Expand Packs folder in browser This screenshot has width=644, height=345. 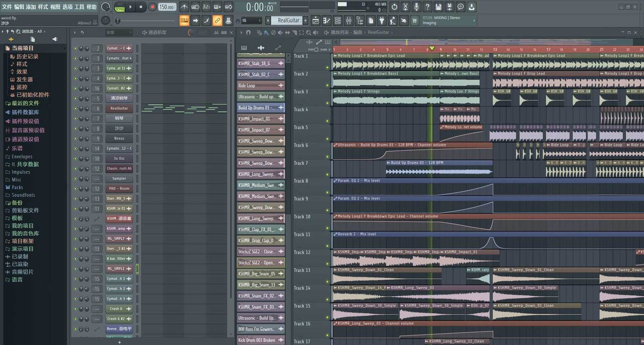click(14, 187)
